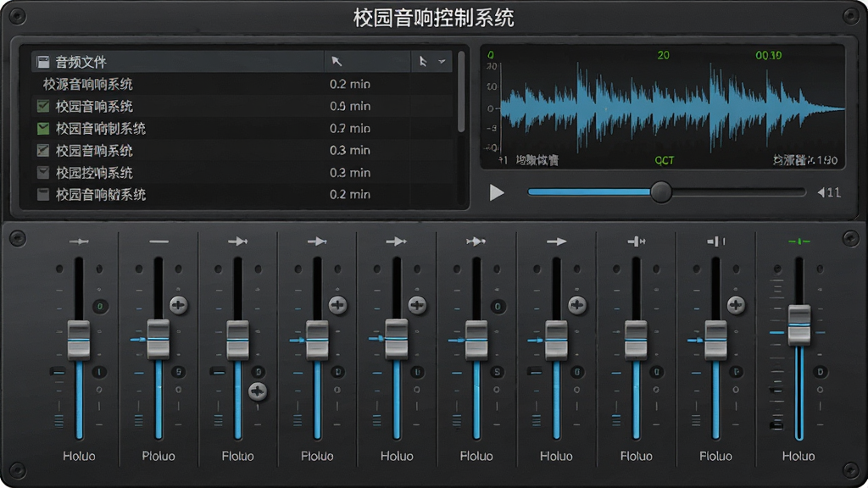Toggle the green 0 button on channel one
Viewport: 868px width, 488px height.
pos(100,307)
